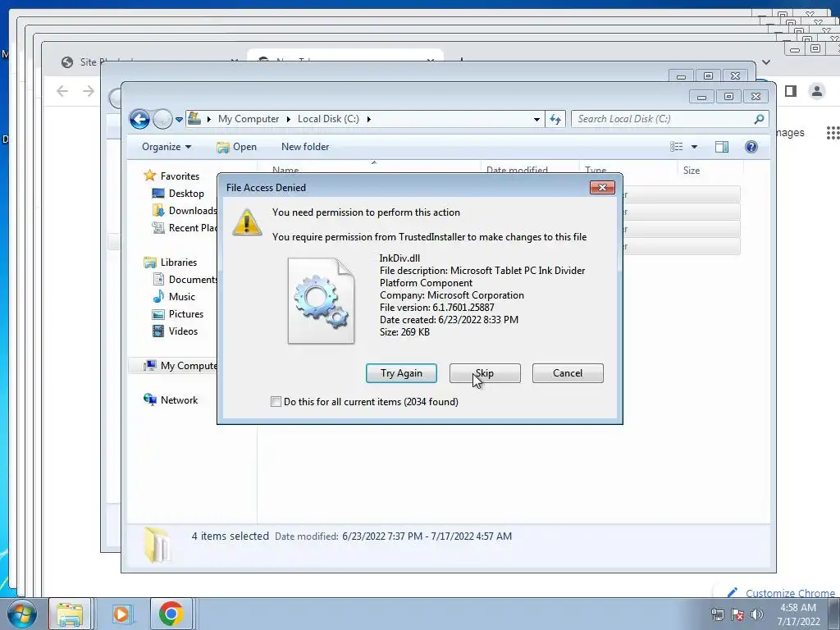The image size is (840, 630).
Task: Click Skip in the File Access Denied dialog
Action: pyautogui.click(x=485, y=373)
